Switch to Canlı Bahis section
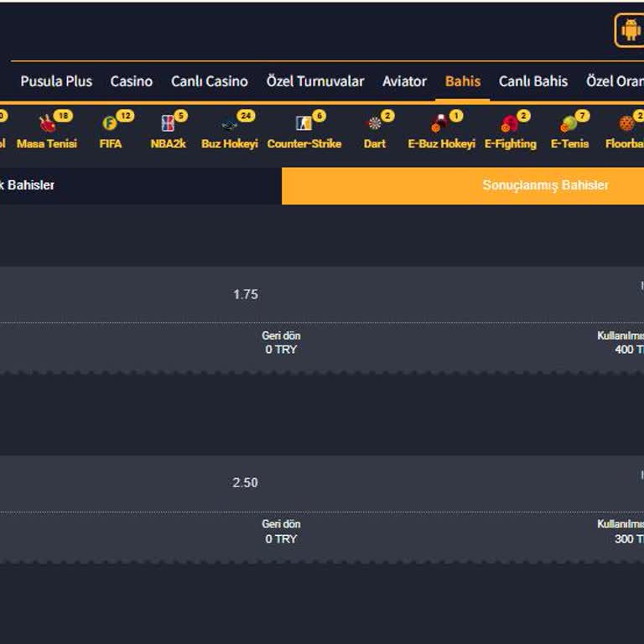Viewport: 644px width, 644px height. pos(533,81)
